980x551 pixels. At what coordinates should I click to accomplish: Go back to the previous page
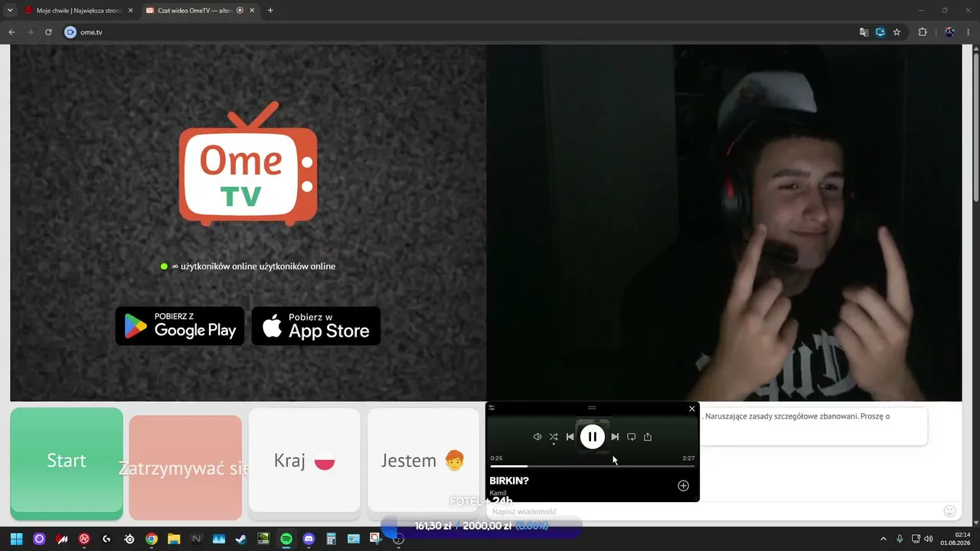click(11, 32)
